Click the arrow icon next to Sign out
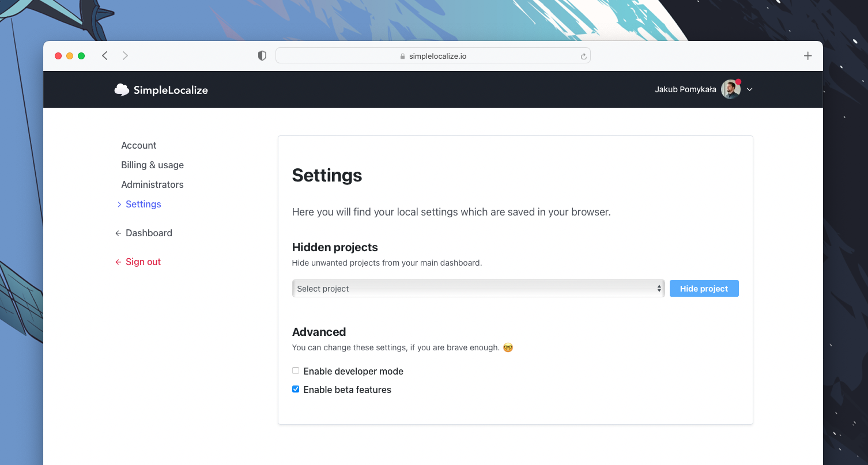 pyautogui.click(x=118, y=262)
